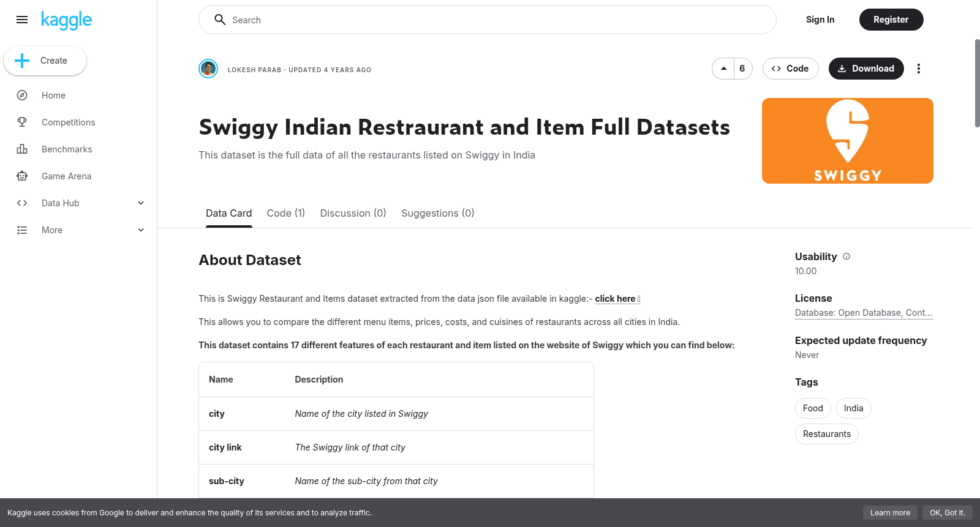
Task: Click Sign In
Action: click(x=820, y=20)
